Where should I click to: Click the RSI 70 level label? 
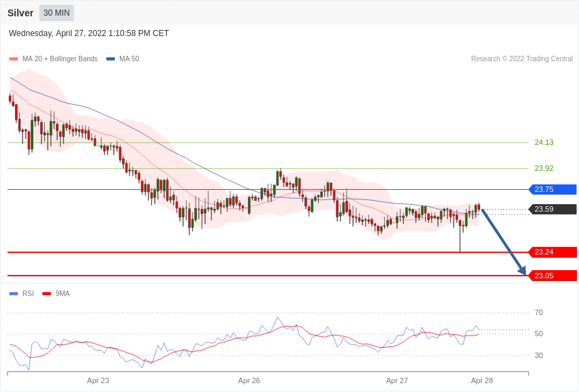pos(539,312)
